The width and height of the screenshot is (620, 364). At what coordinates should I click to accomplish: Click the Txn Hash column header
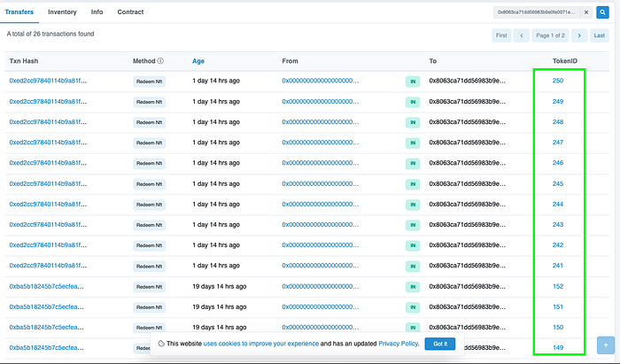pos(24,61)
